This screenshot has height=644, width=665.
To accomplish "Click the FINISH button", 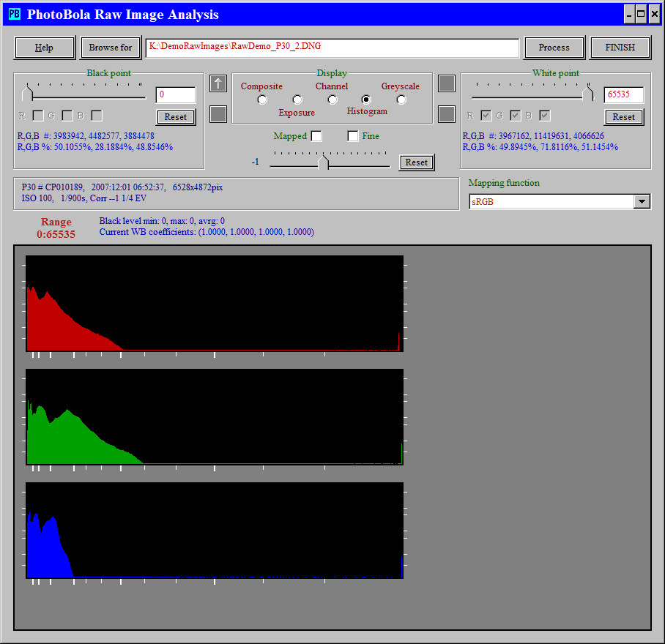I will [620, 48].
